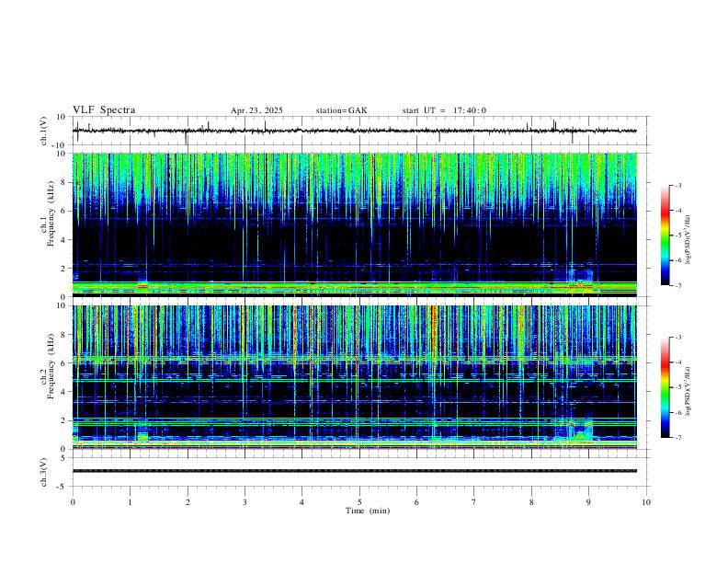The width and height of the screenshot is (728, 563).
Task: Click the ch.3 voltage trace band
Action: click(355, 471)
